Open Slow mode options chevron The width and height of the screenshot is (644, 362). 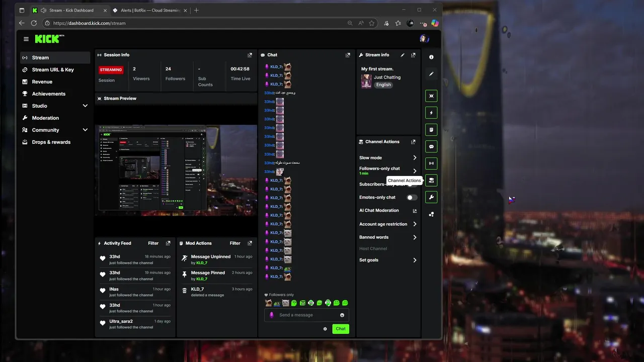[415, 158]
